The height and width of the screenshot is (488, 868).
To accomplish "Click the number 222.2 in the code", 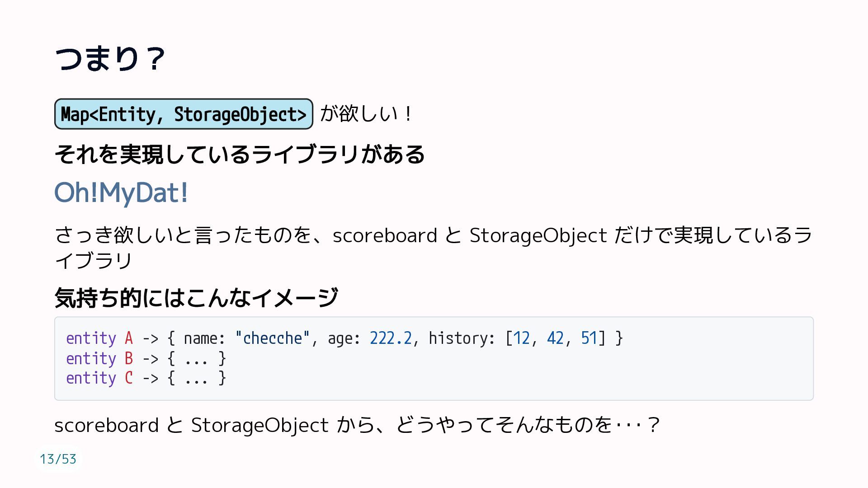I will point(391,338).
